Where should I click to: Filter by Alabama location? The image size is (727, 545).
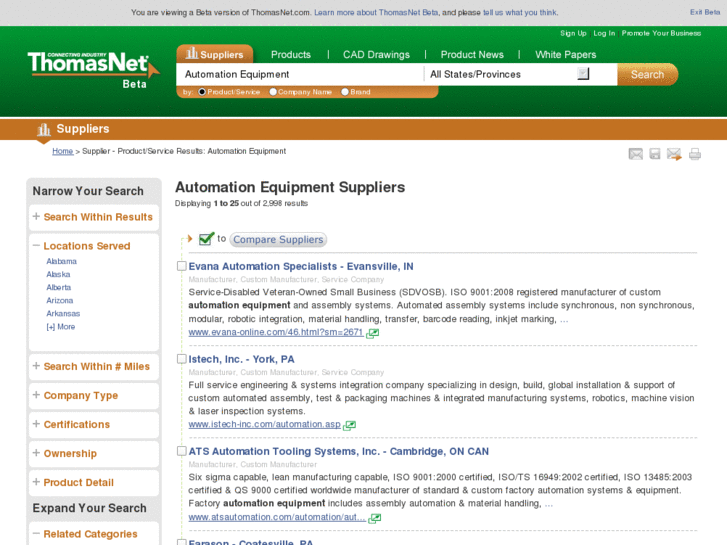pos(62,261)
